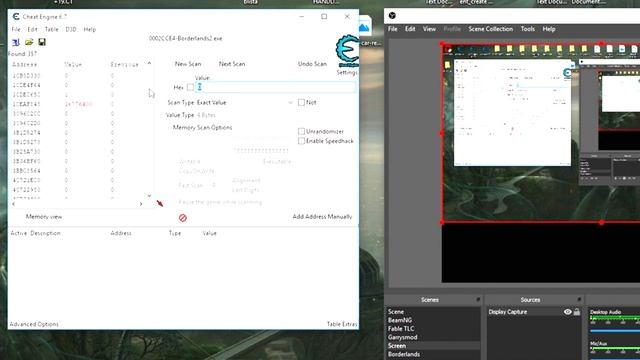This screenshot has width=640, height=360.
Task: Click the floppy disk save icon
Action: click(x=42, y=42)
